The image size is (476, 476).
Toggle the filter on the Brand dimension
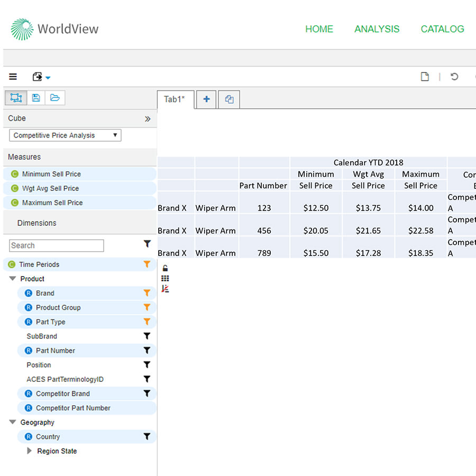tap(147, 292)
